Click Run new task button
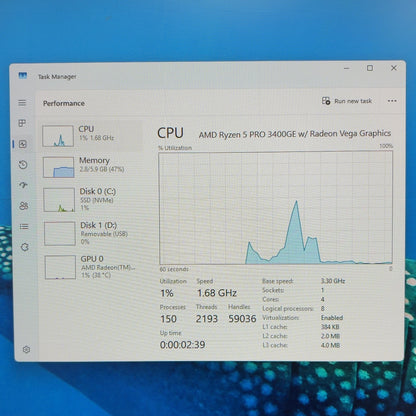 coord(346,101)
